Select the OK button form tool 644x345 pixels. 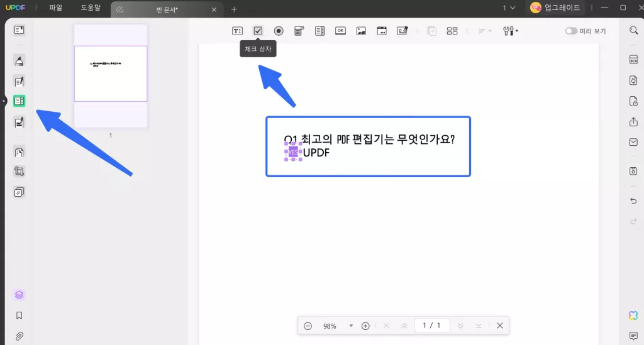[340, 31]
